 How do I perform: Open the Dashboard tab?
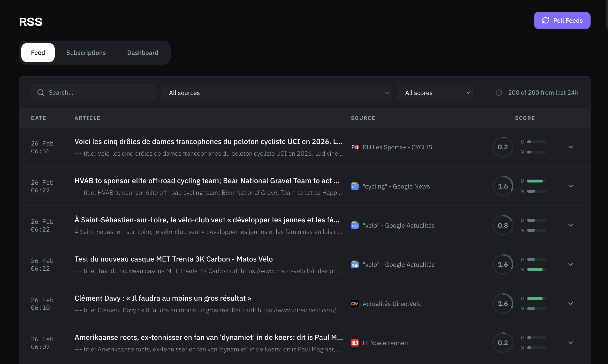(143, 52)
